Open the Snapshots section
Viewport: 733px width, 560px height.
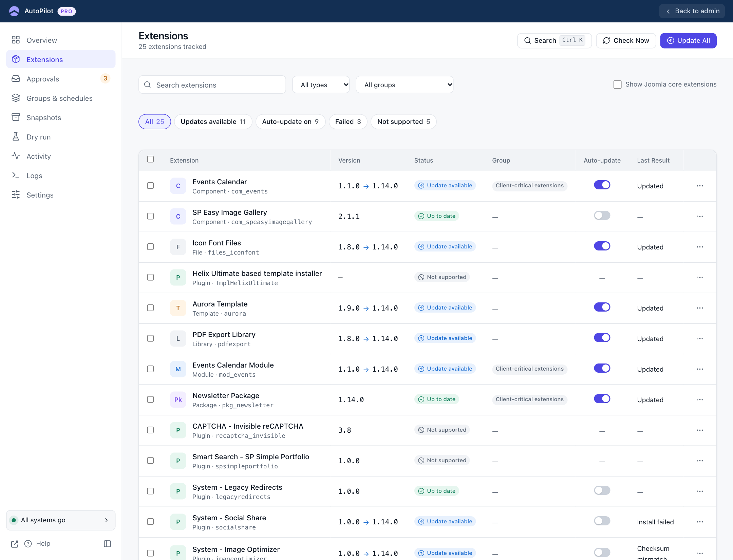(x=61, y=117)
